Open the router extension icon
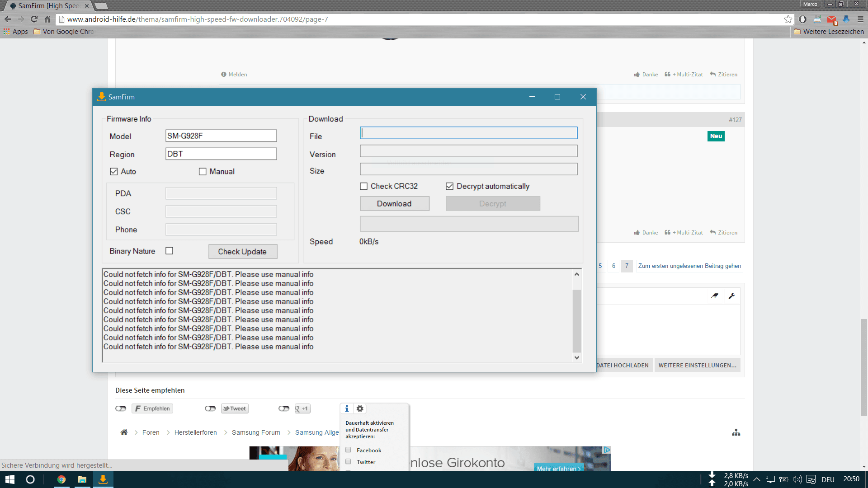This screenshot has height=488, width=868. pos(817,19)
